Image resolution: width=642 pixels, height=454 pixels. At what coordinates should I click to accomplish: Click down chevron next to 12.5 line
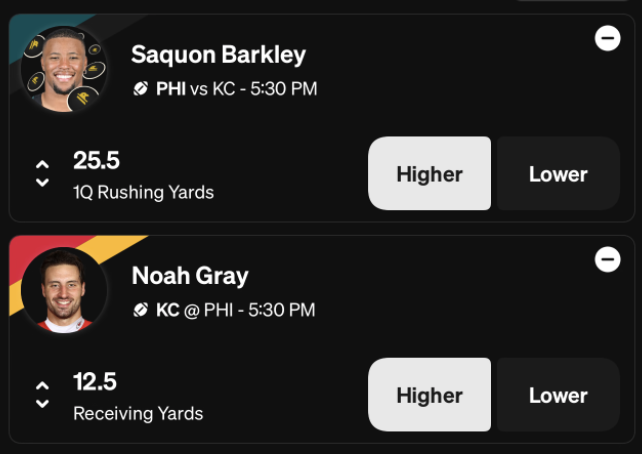click(42, 404)
